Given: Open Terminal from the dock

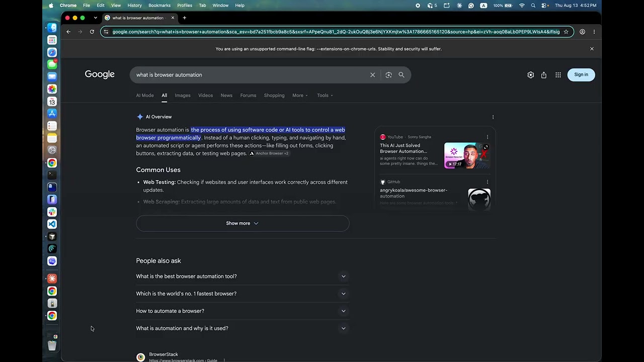Looking at the screenshot, I should pos(52,175).
